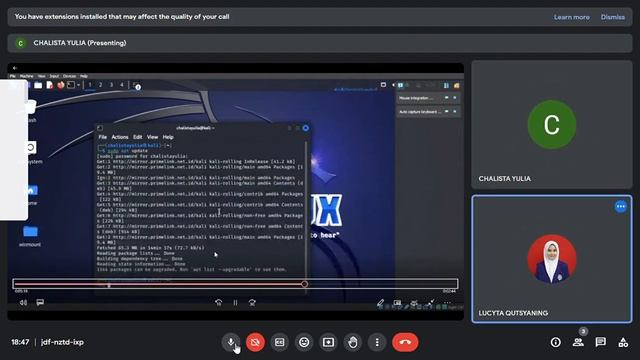
Task: Open the video player subtitles icon
Action: [x=40, y=302]
